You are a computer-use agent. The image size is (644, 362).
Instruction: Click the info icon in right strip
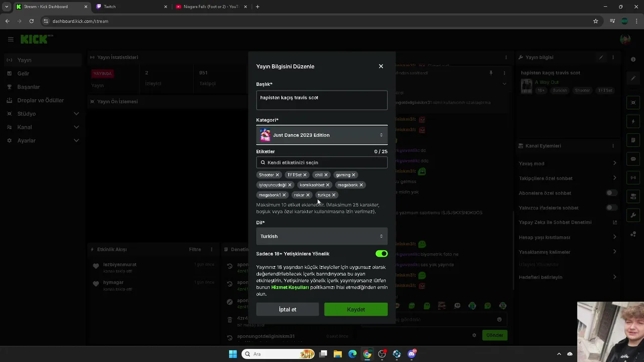click(x=633, y=59)
